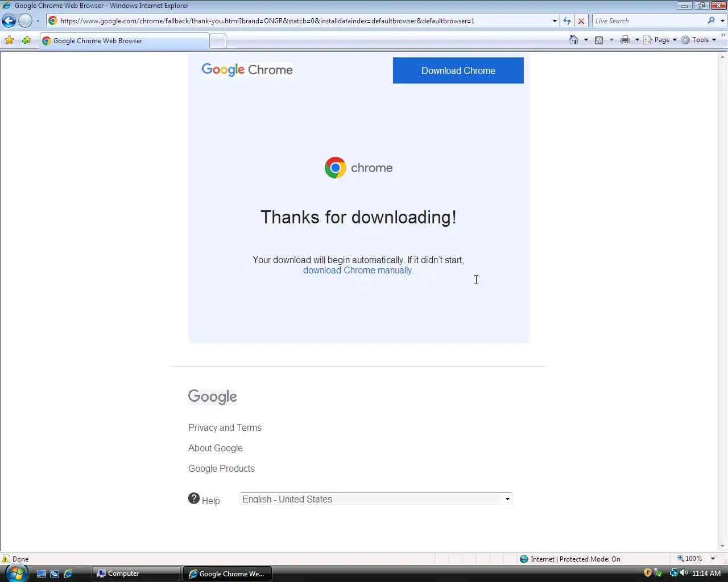Click Internet Protected Mode status entry
The height and width of the screenshot is (582, 728).
[x=570, y=559]
